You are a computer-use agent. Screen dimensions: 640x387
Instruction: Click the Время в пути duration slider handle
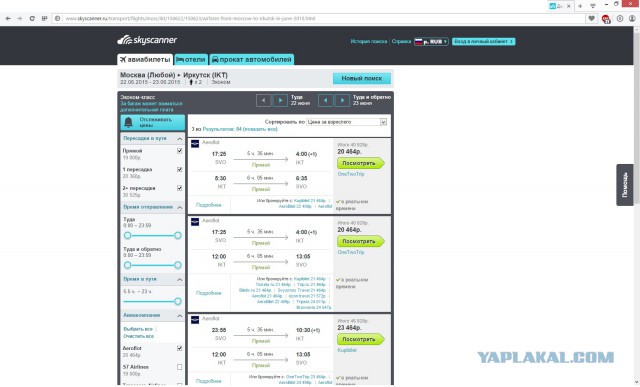click(x=178, y=301)
